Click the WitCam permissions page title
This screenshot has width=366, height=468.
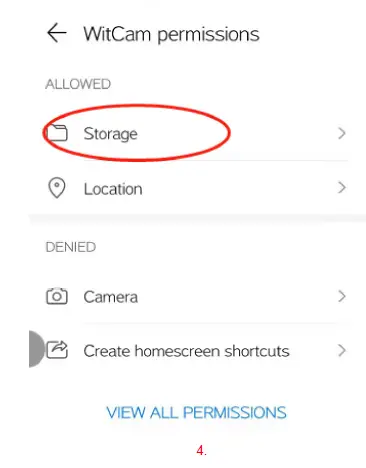click(x=171, y=34)
